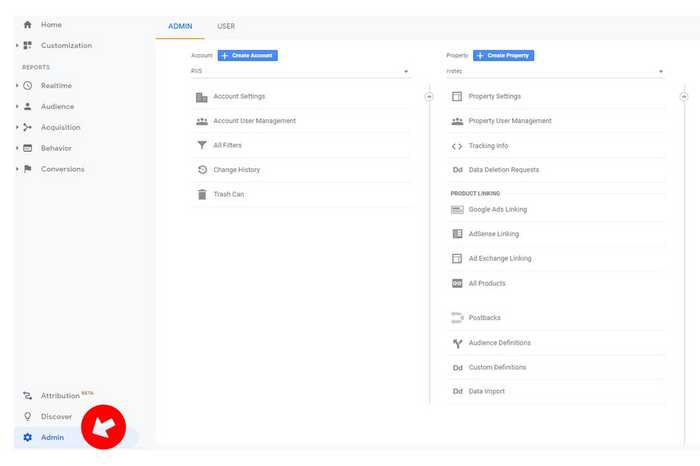Switch to the USER tab
The width and height of the screenshot is (700, 466).
[226, 26]
